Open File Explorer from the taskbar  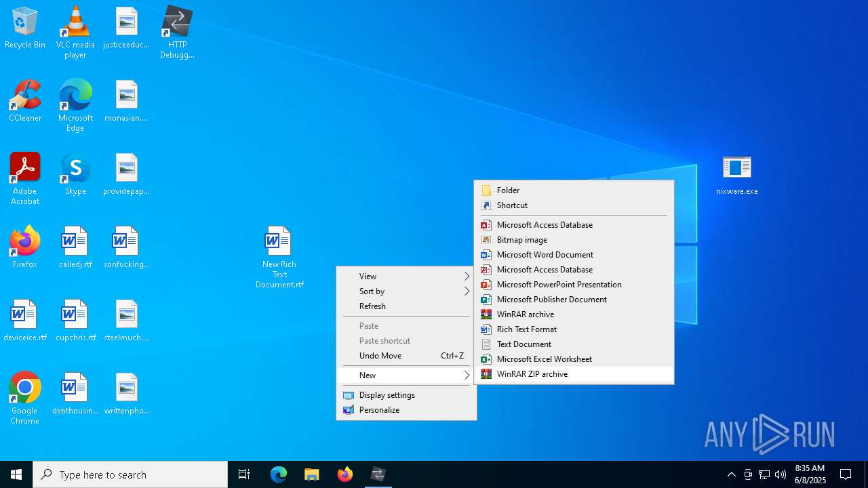(312, 474)
